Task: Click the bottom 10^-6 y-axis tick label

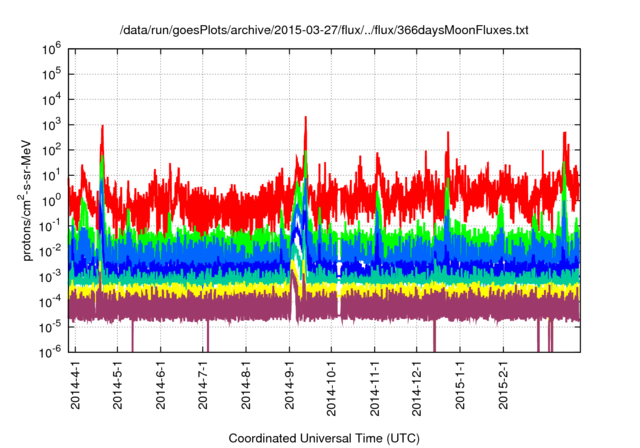Action: (53, 351)
